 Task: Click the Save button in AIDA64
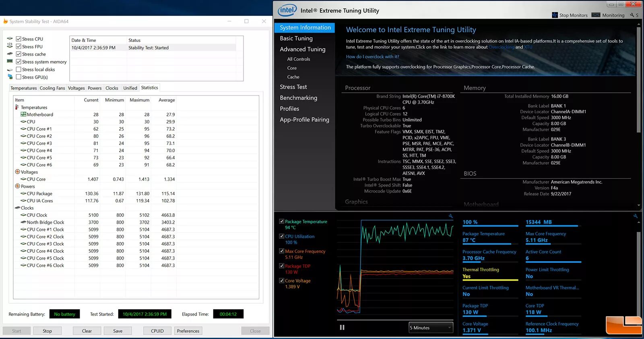coord(118,331)
